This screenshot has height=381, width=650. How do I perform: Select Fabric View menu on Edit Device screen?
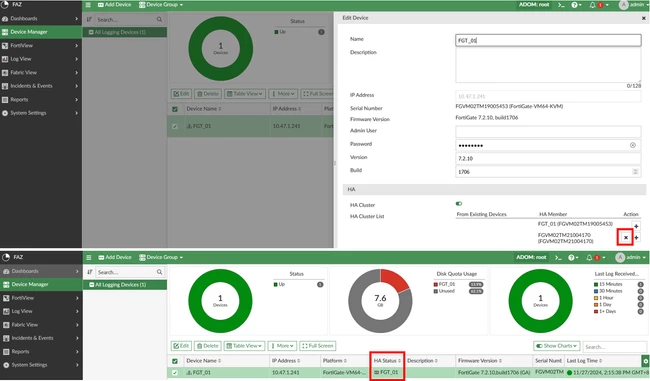(x=41, y=73)
